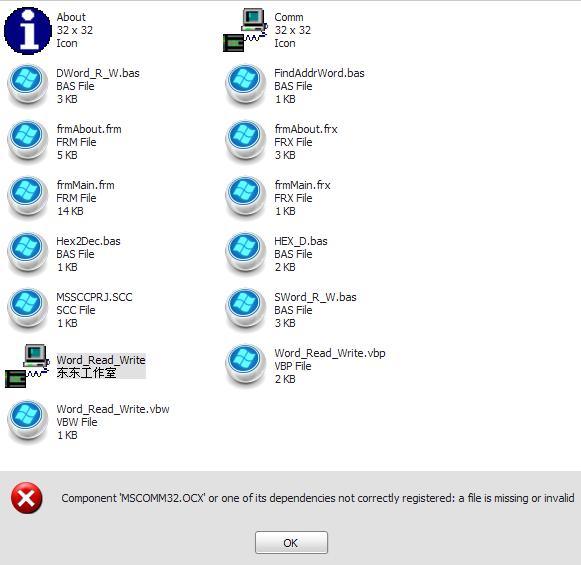Click the MSSCCPRJ.SCC file icon

click(x=28, y=309)
